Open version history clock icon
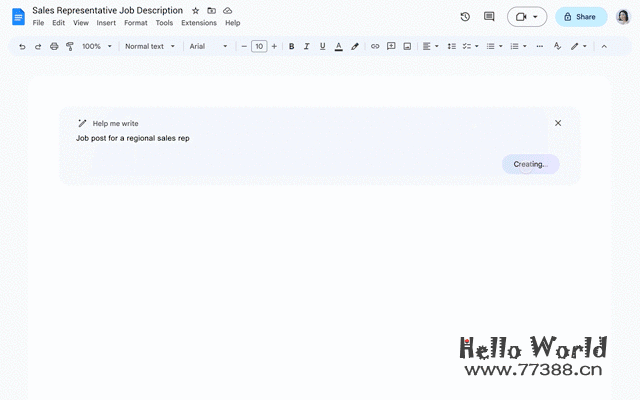Image resolution: width=640 pixels, height=400 pixels. pyautogui.click(x=465, y=17)
